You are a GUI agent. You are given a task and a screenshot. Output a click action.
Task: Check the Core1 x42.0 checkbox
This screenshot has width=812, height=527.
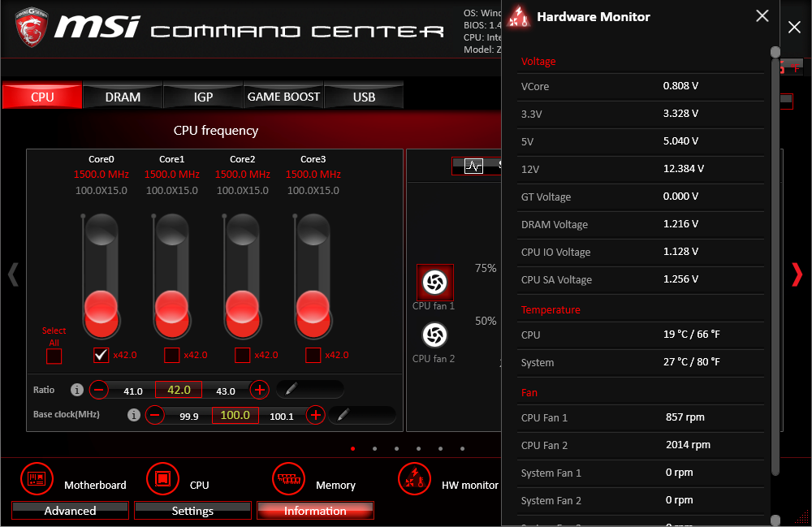click(171, 355)
